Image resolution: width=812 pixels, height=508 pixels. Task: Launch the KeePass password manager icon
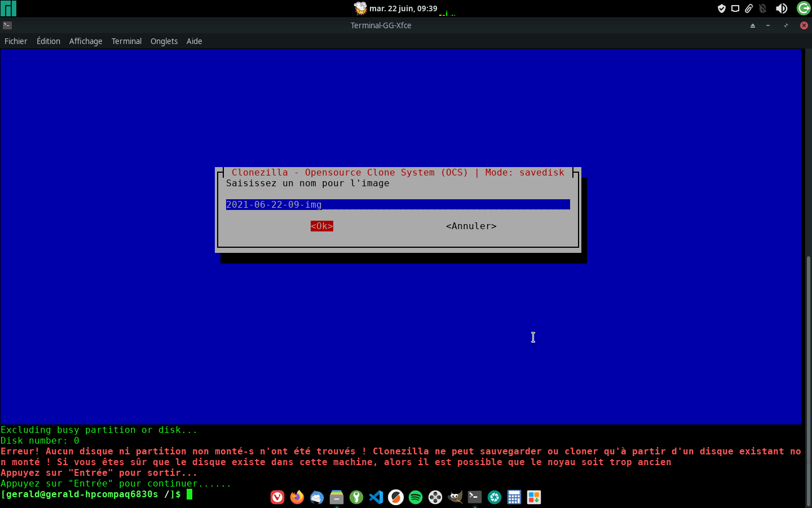click(x=356, y=497)
